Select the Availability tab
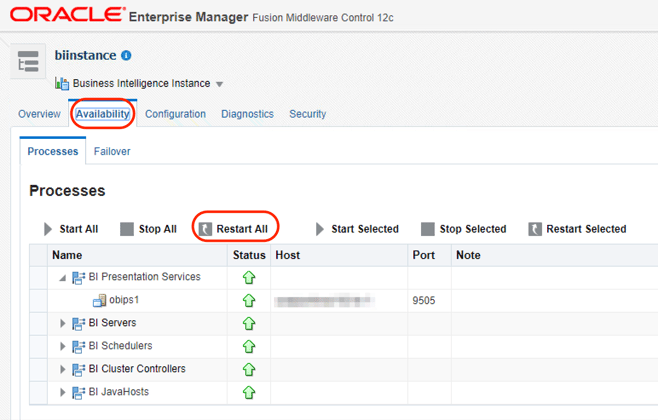The image size is (658, 420). point(103,114)
